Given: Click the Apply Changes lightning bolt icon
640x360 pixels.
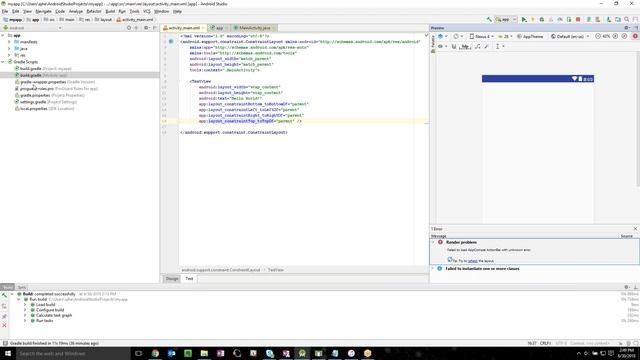Looking at the screenshot, I should click(x=533, y=19).
